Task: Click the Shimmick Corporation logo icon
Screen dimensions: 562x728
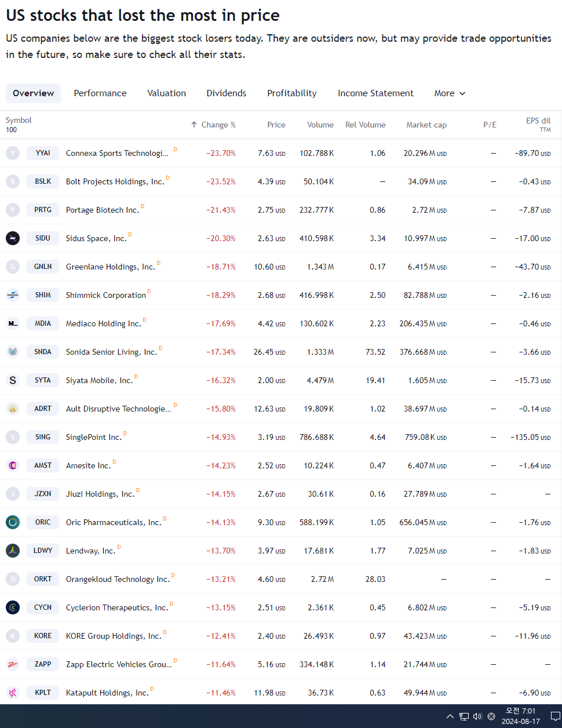Action: [13, 295]
